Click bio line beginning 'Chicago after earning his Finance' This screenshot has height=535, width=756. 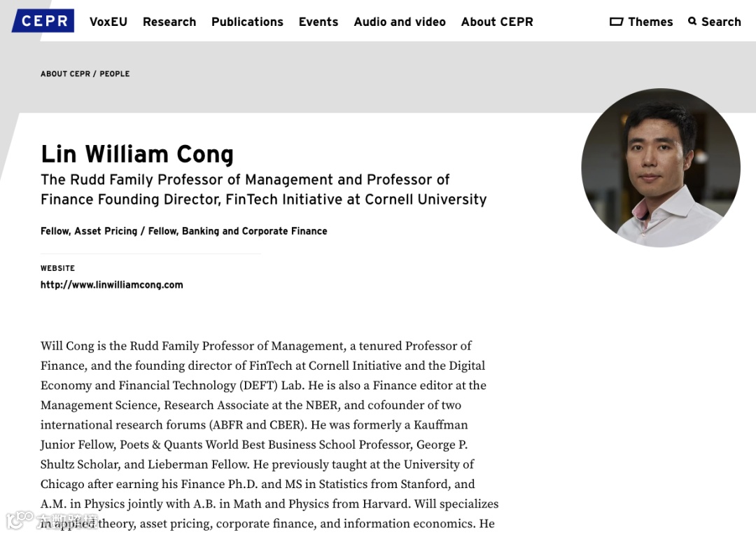[x=258, y=485]
